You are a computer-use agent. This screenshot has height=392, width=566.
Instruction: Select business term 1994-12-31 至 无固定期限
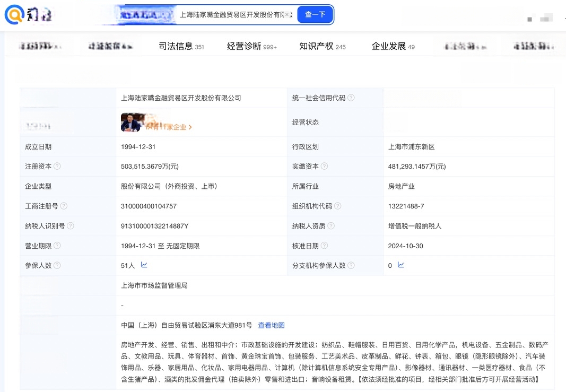point(160,246)
